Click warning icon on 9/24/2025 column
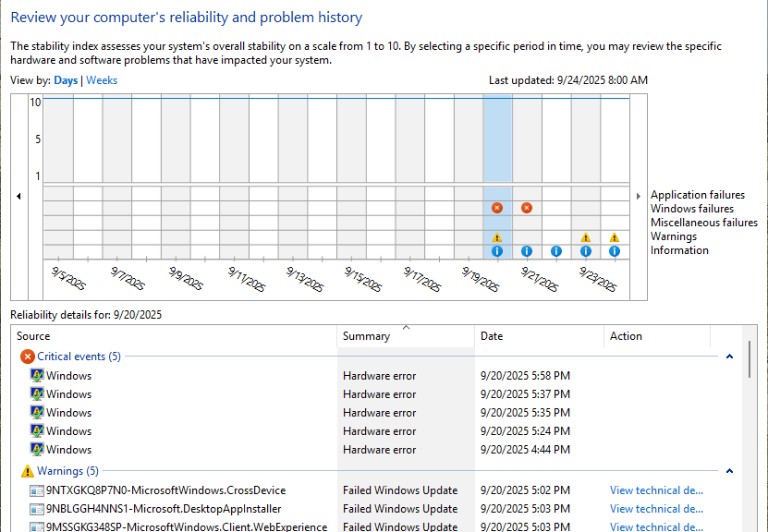 [x=615, y=237]
